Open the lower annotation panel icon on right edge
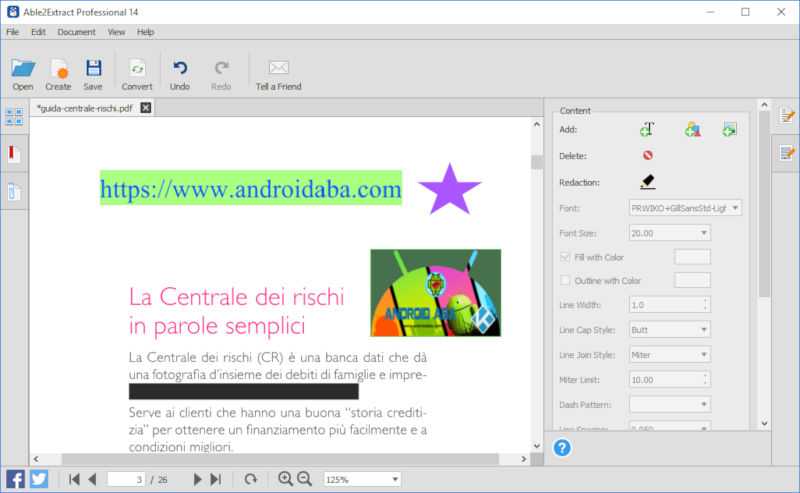The height and width of the screenshot is (493, 800). [787, 153]
